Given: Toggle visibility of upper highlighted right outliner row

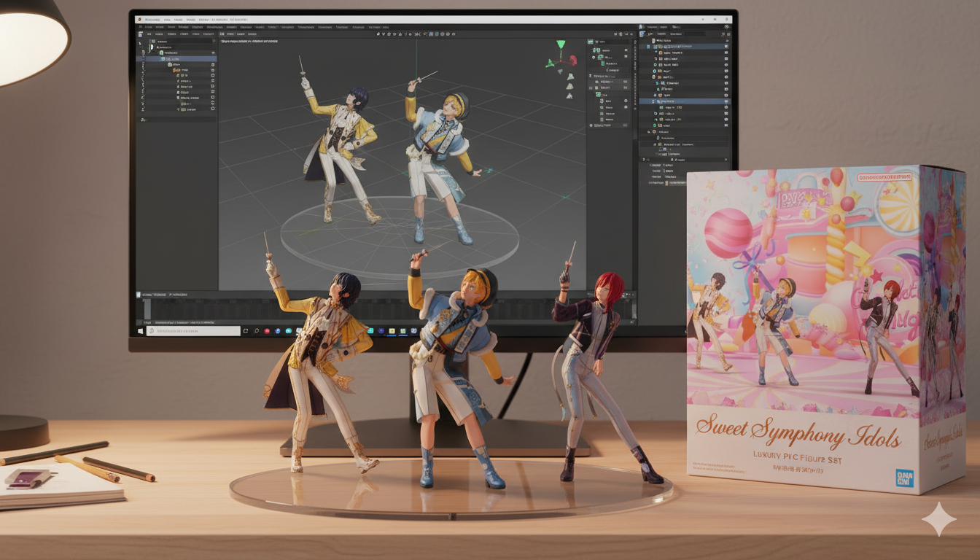Looking at the screenshot, I should pos(726,46).
